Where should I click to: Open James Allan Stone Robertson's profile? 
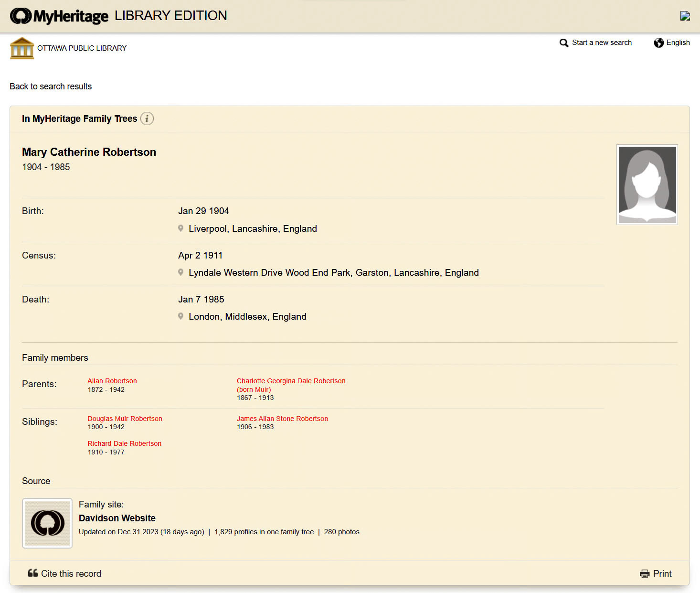click(282, 419)
